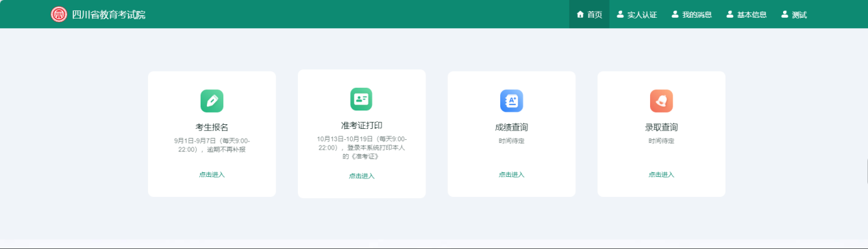
Task: Click the person icon beside 测试
Action: (x=784, y=14)
